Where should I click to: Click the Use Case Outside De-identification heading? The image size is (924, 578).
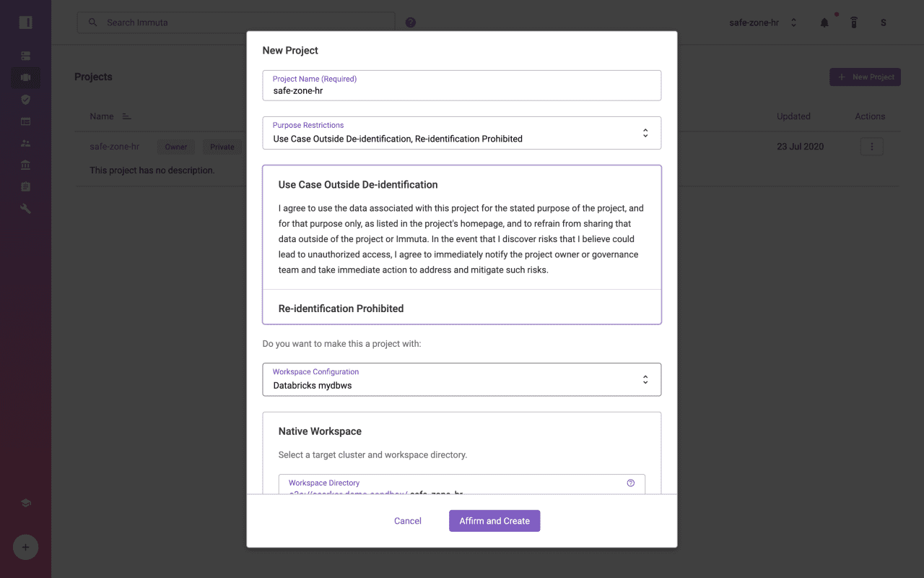pyautogui.click(x=358, y=185)
